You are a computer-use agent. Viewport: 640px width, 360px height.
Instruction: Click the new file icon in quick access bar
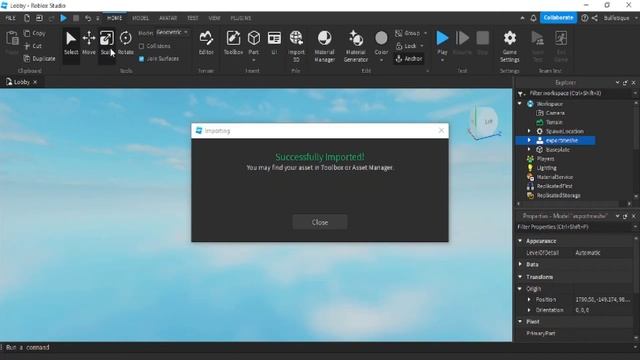[27, 18]
